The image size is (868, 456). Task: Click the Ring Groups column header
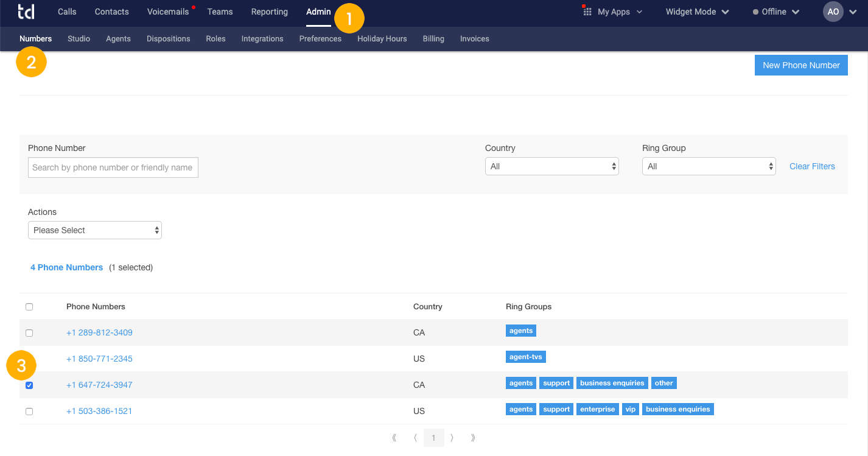tap(528, 306)
